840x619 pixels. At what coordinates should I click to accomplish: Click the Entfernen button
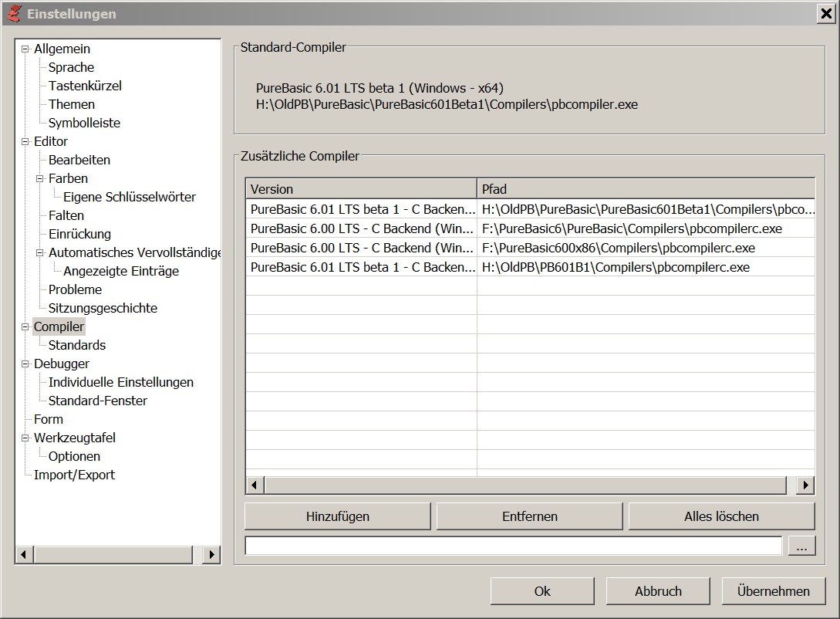[530, 516]
